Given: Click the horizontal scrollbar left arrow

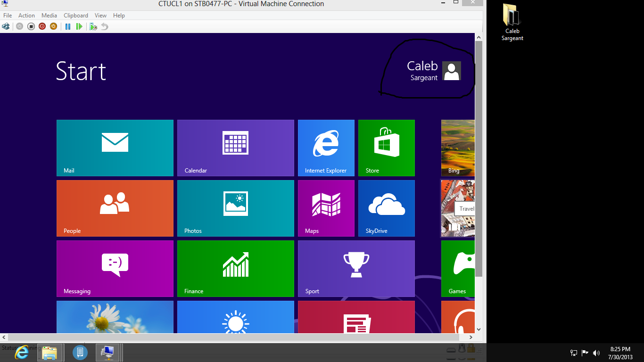Looking at the screenshot, I should (x=4, y=337).
